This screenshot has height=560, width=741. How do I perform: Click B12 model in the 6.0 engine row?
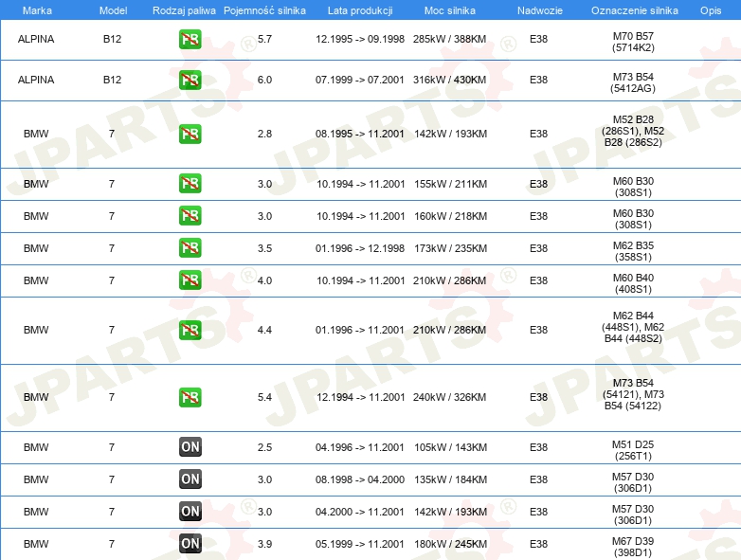point(113,80)
